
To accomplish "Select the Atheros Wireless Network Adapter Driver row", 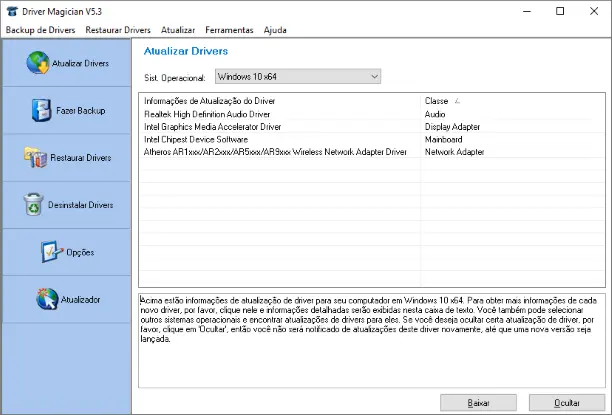I will coord(372,151).
